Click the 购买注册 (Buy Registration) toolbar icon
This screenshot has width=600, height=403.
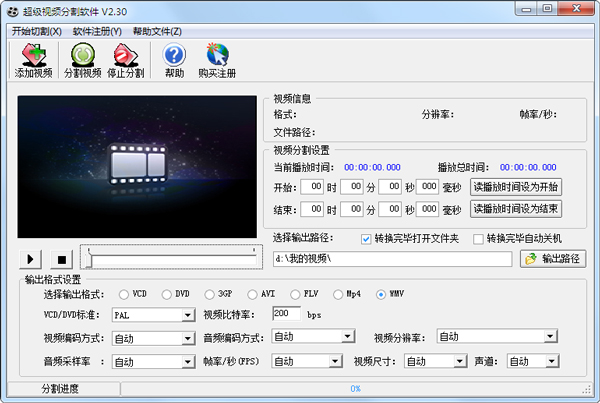(x=217, y=60)
